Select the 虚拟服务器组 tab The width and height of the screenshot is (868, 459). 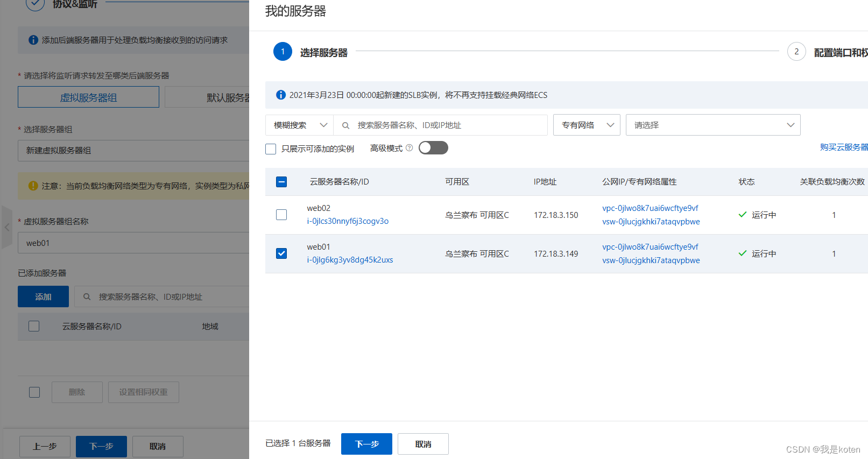tap(88, 97)
